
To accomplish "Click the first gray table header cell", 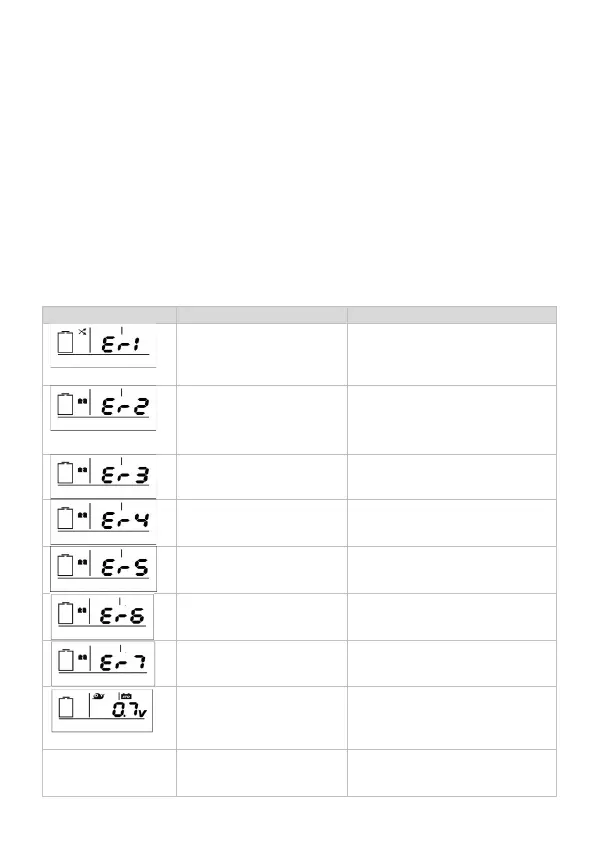I will click(109, 314).
